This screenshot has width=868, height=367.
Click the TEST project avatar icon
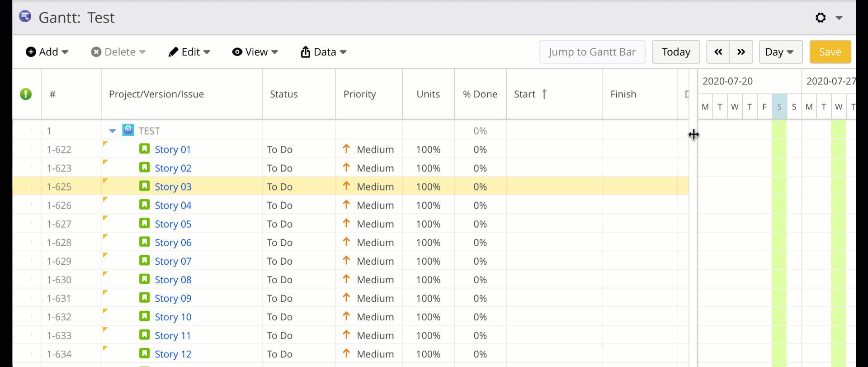click(x=128, y=130)
